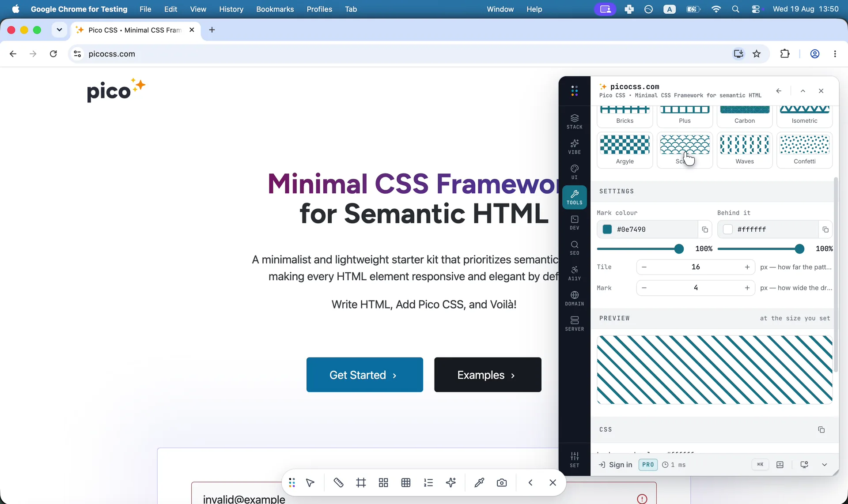This screenshot has height=504, width=848.
Task: Click the table grid tool
Action: 406,483
